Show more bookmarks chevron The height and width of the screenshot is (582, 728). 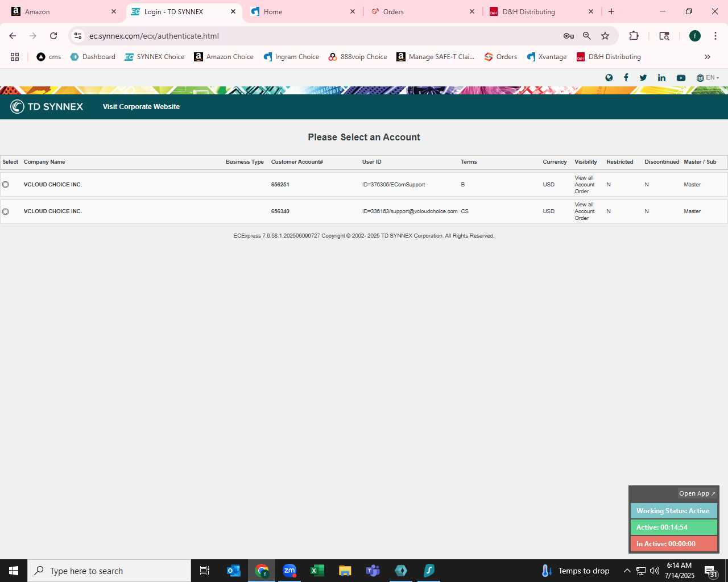click(708, 57)
